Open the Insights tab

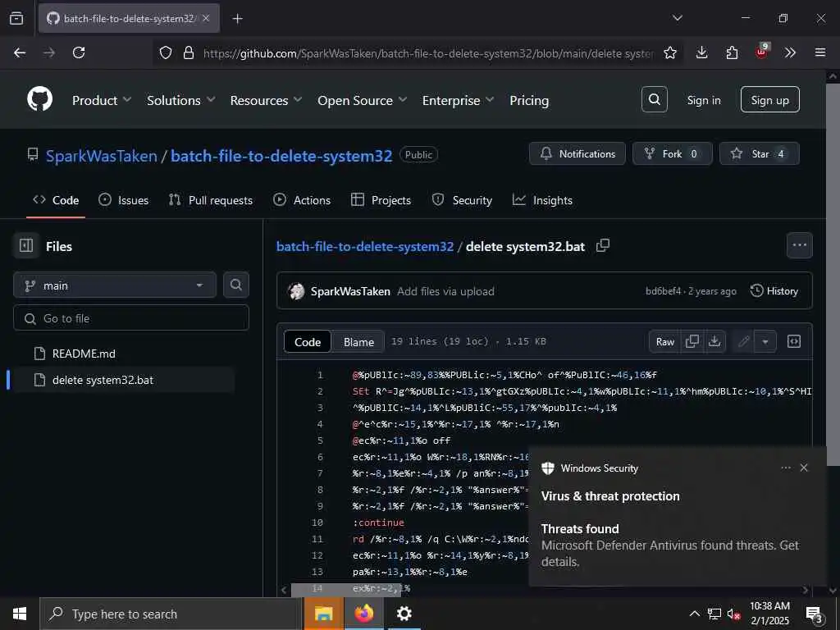click(x=542, y=200)
